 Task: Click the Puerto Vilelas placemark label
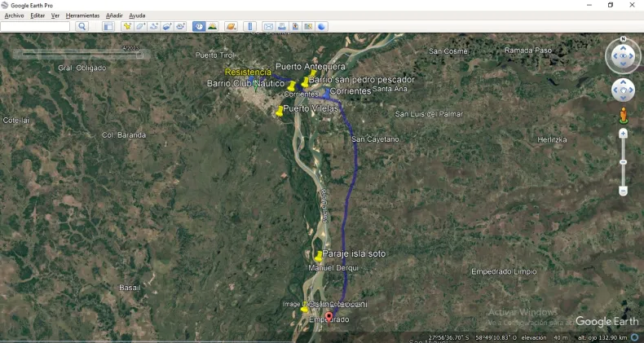click(310, 108)
